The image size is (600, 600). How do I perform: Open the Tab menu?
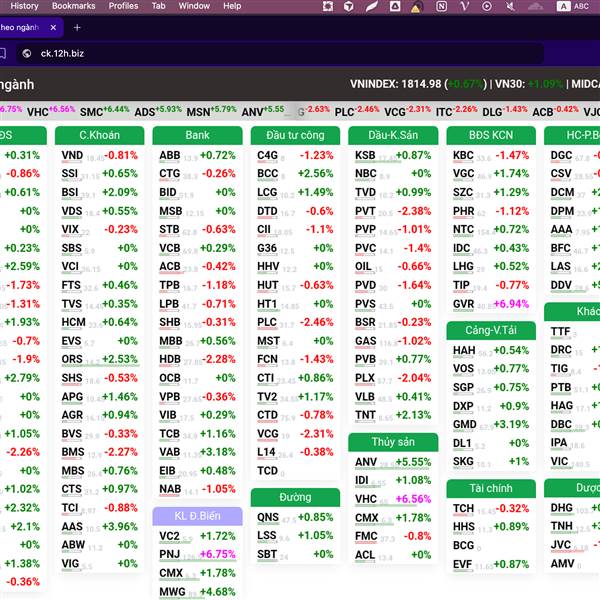point(158,6)
